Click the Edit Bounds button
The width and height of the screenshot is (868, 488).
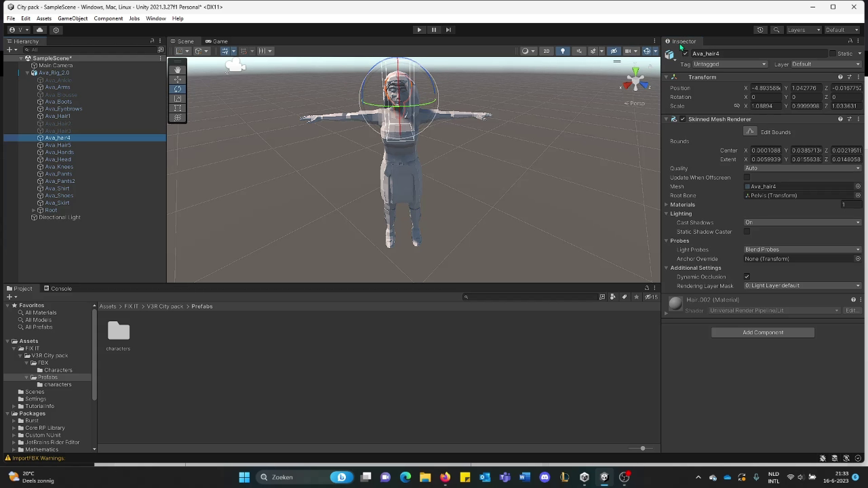[x=750, y=131]
